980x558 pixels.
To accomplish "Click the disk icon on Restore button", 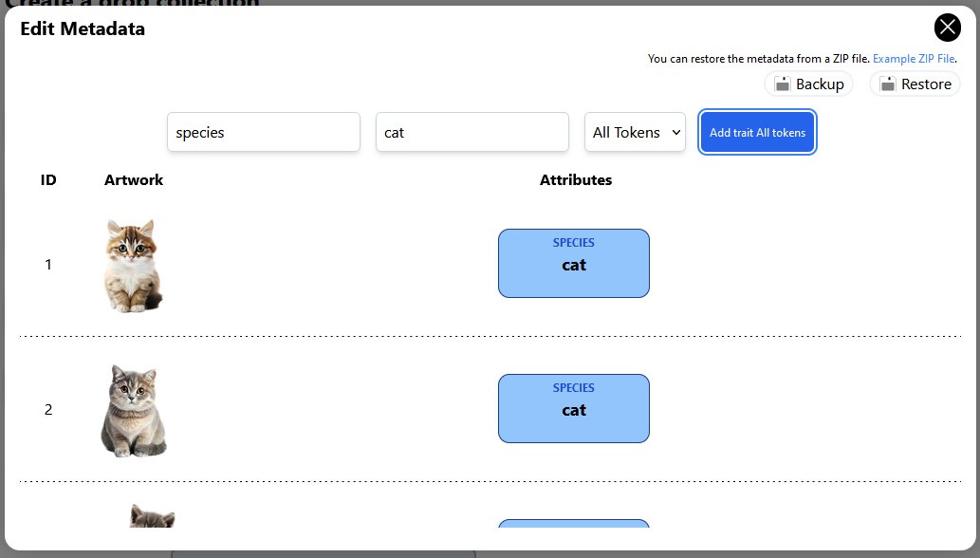I will (x=888, y=84).
